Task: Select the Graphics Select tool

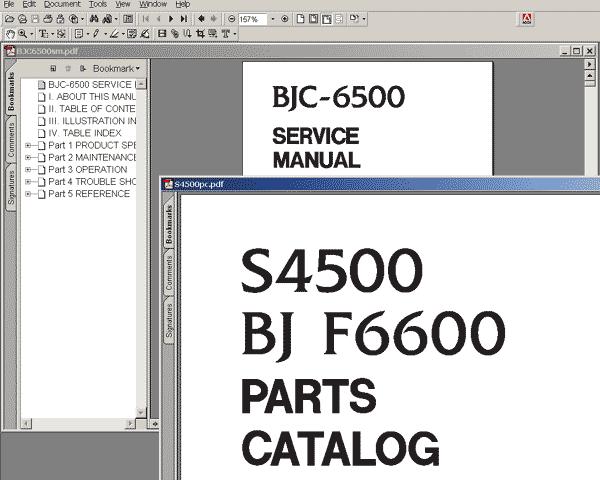Action: pos(61,34)
